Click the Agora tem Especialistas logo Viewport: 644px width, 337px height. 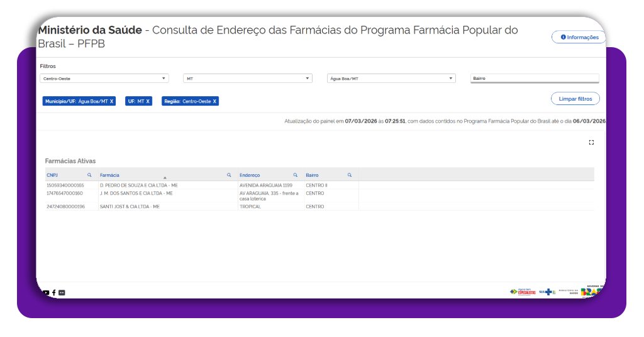pyautogui.click(x=523, y=292)
